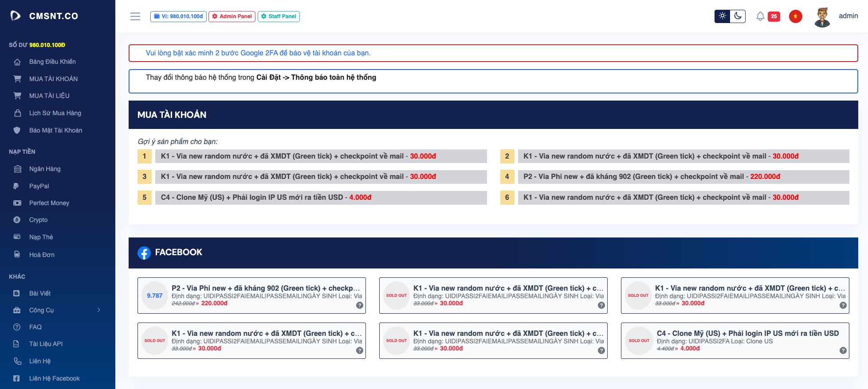Open MUA TÀI KHOẢN in sidebar
This screenshot has height=389, width=868.
[53, 79]
